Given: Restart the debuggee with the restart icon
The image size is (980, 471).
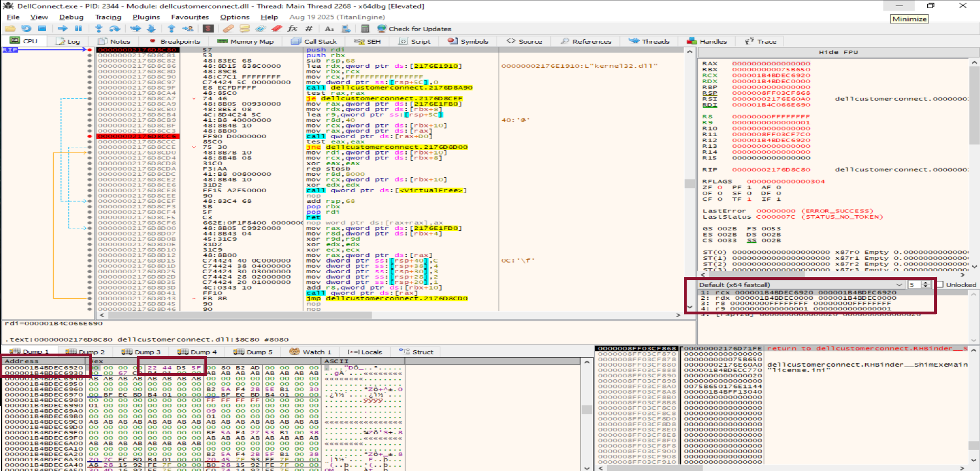Looking at the screenshot, I should pos(26,29).
